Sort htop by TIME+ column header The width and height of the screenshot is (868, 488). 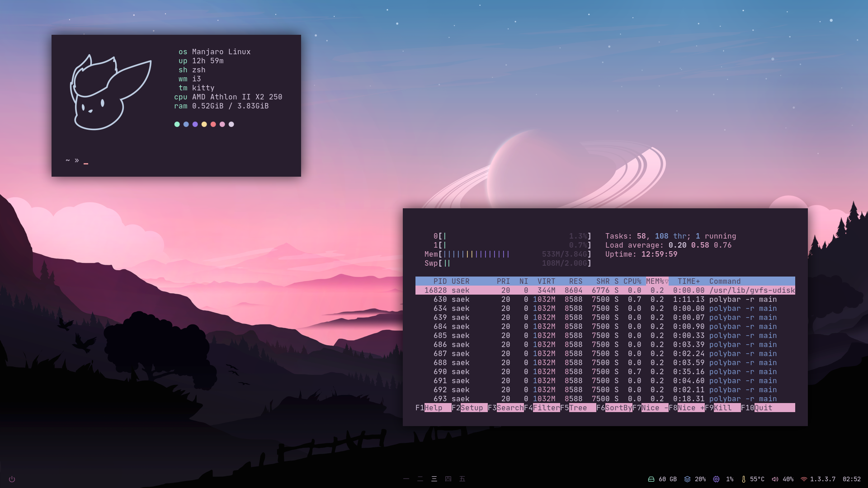[x=689, y=282]
